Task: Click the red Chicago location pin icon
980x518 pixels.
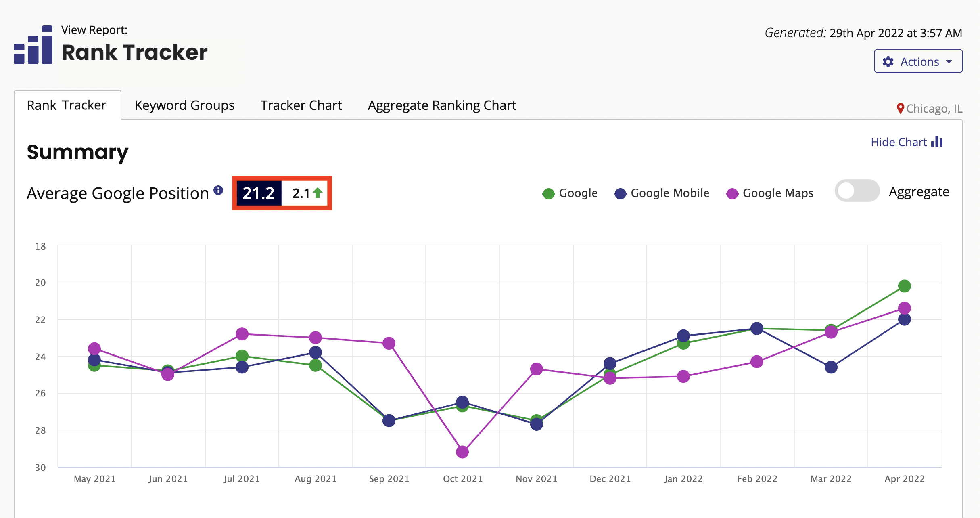Action: pyautogui.click(x=900, y=108)
